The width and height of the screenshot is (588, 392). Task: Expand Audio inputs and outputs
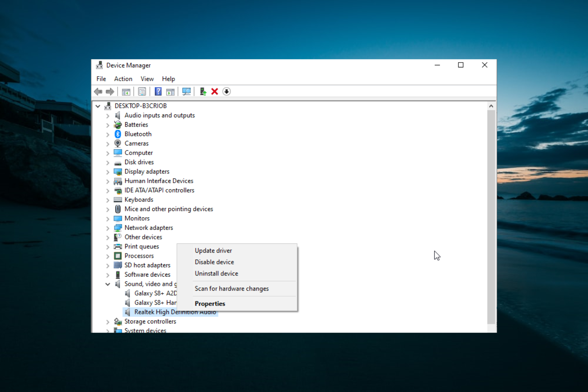(107, 116)
